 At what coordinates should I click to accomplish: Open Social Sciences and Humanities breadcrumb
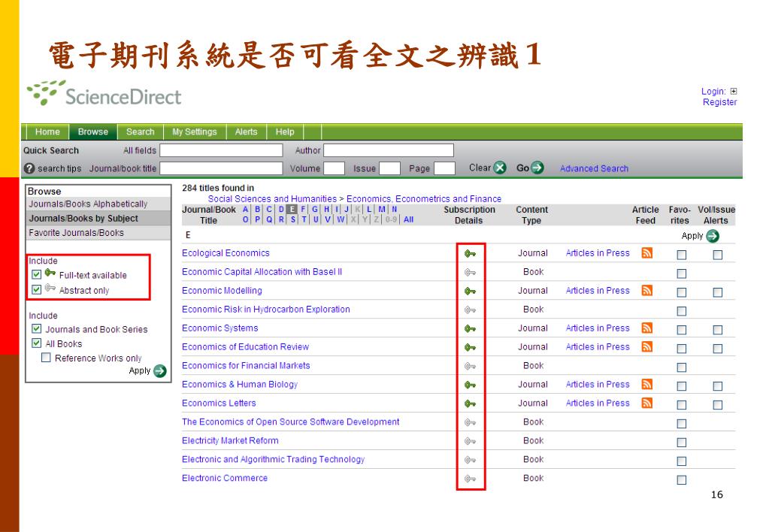[272, 198]
